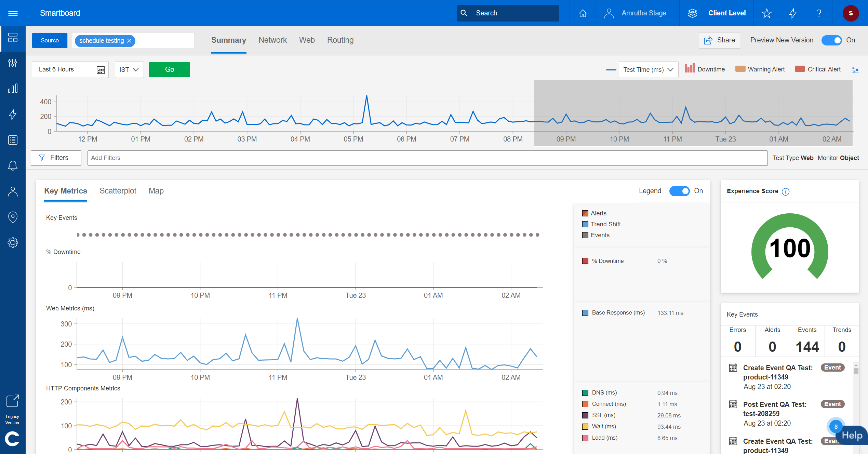Open the Map tab
The image size is (868, 454).
pos(156,191)
